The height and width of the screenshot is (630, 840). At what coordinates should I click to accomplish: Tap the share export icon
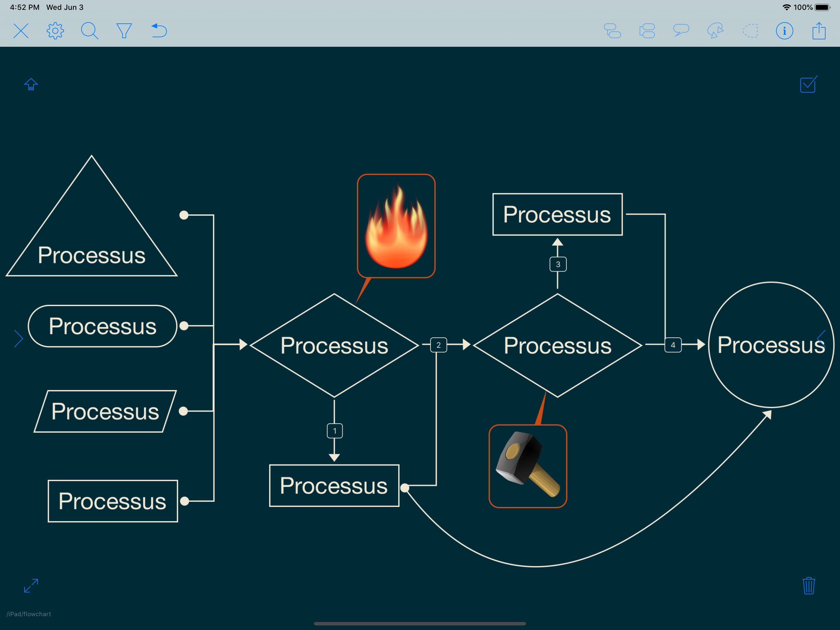tap(819, 31)
